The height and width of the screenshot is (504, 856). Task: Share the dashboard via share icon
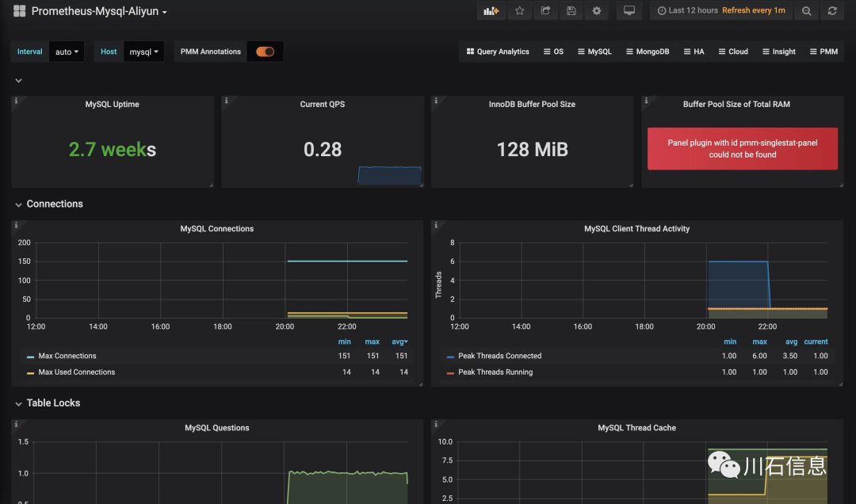(x=545, y=10)
